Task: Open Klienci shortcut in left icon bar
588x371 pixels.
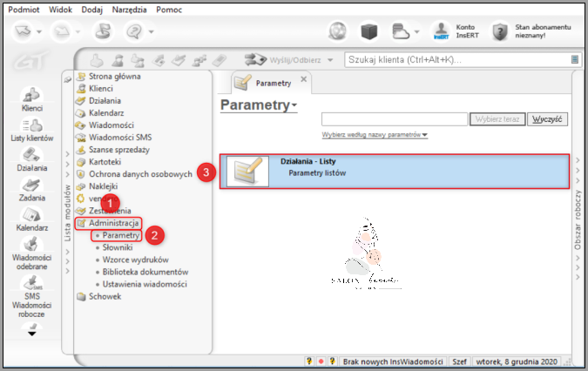Action: pos(32,99)
